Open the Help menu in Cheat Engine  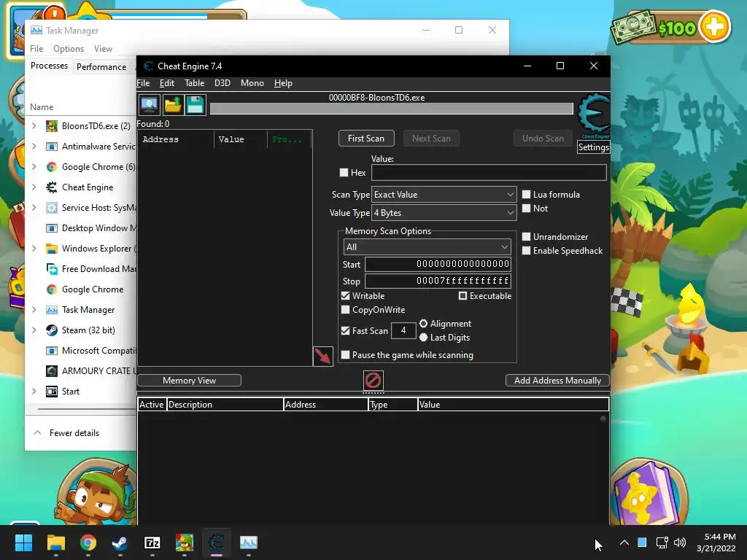283,83
